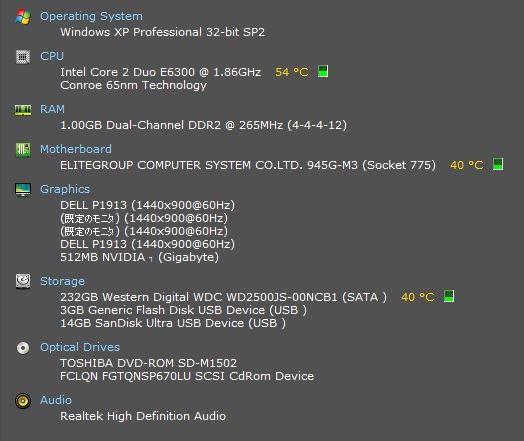Viewport: 524px width, 441px height.
Task: Click the RAM memory stick icon
Action: pyautogui.click(x=23, y=110)
